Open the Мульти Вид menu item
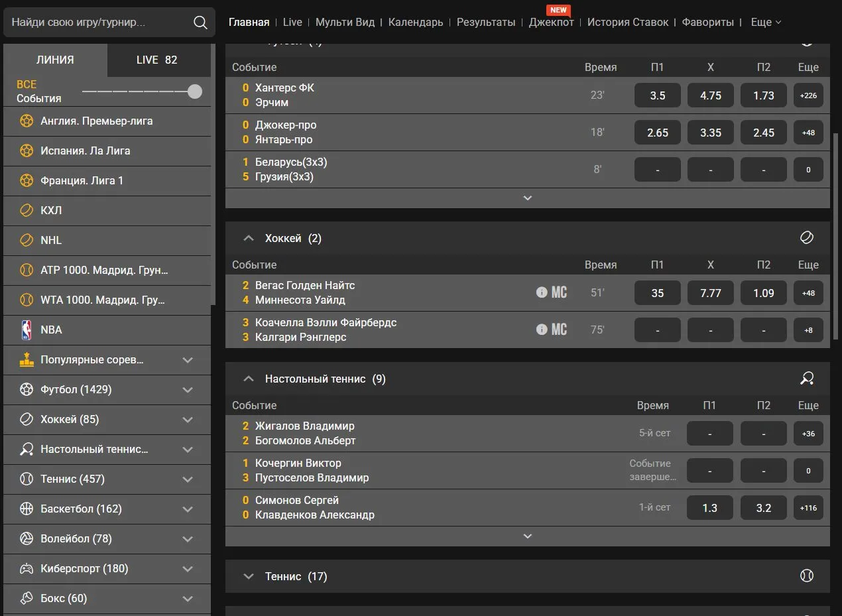Viewport: 842px width, 616px height. click(x=345, y=22)
